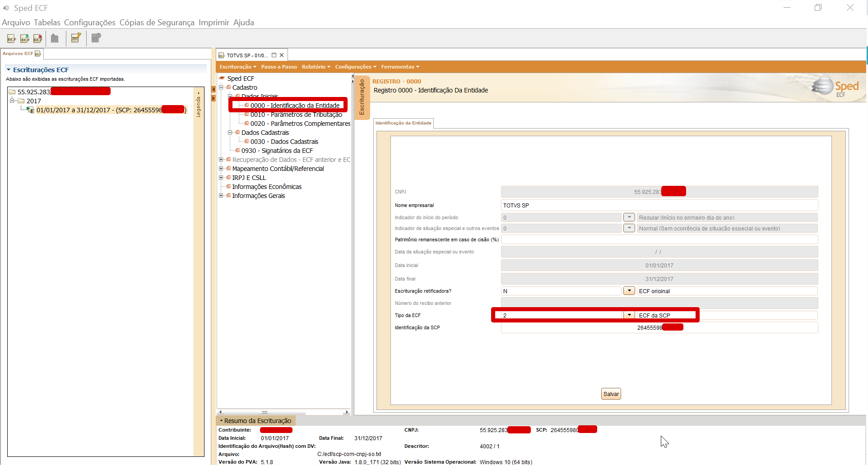Click the ECF icon with green arrow
Viewport: 868px width, 465px height.
(x=25, y=38)
